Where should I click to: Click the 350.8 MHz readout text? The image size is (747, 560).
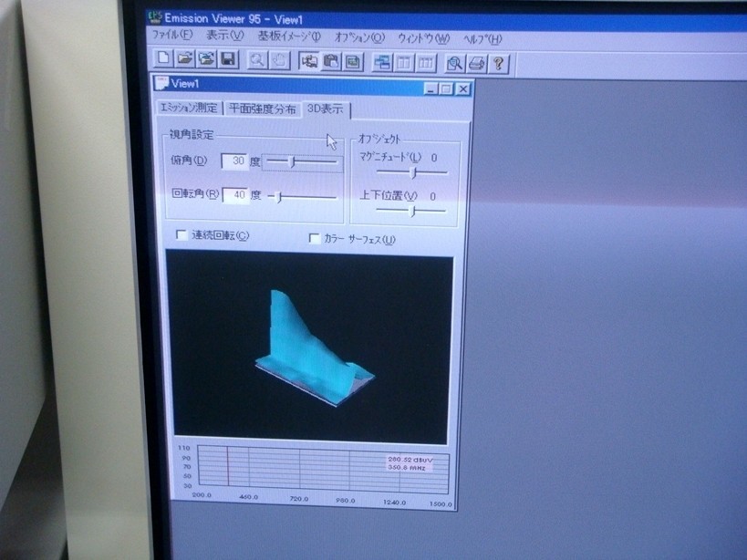[407, 468]
